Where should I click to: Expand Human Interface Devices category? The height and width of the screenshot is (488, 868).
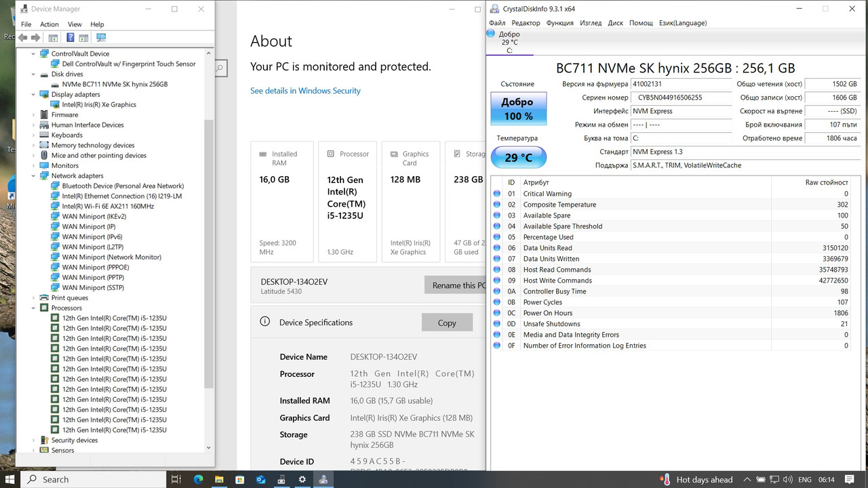pos(33,125)
